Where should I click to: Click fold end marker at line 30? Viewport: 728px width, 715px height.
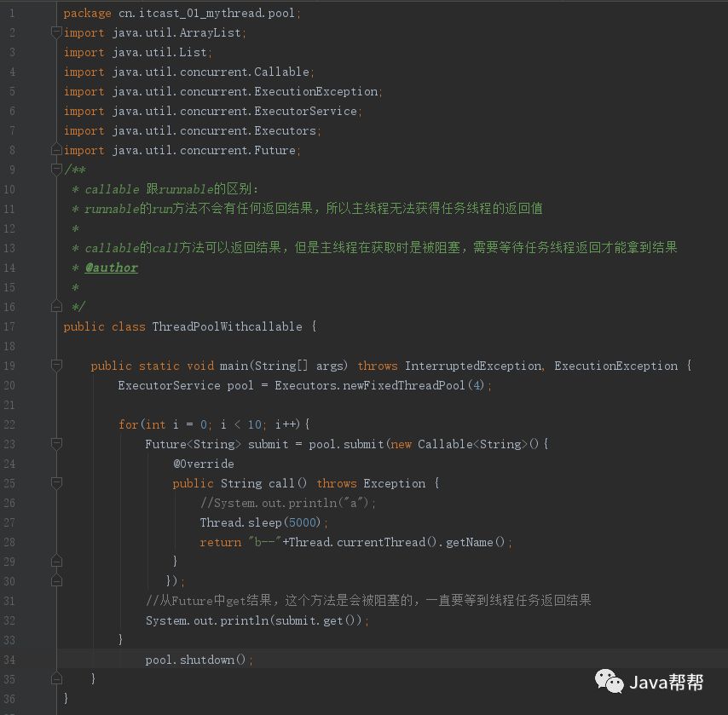[x=56, y=581]
